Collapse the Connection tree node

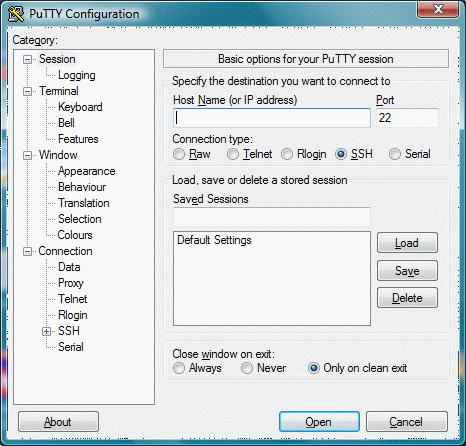27,251
